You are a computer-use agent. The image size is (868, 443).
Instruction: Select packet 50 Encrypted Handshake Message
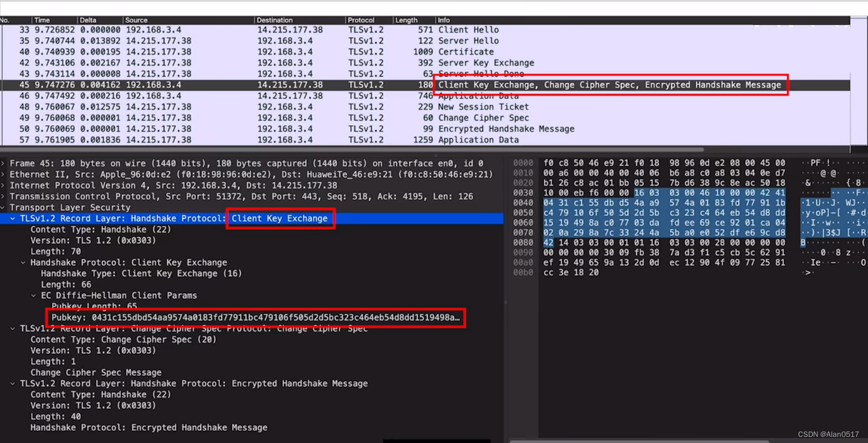pyautogui.click(x=425, y=129)
